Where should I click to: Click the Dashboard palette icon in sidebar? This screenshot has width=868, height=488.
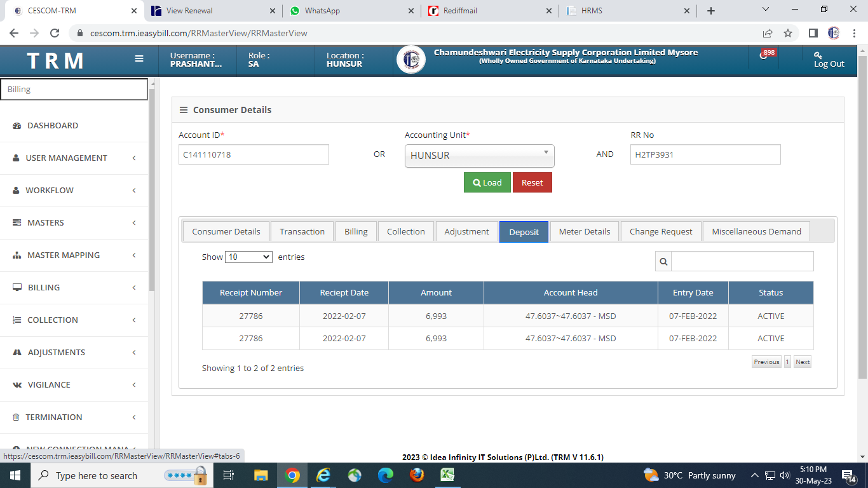point(17,126)
